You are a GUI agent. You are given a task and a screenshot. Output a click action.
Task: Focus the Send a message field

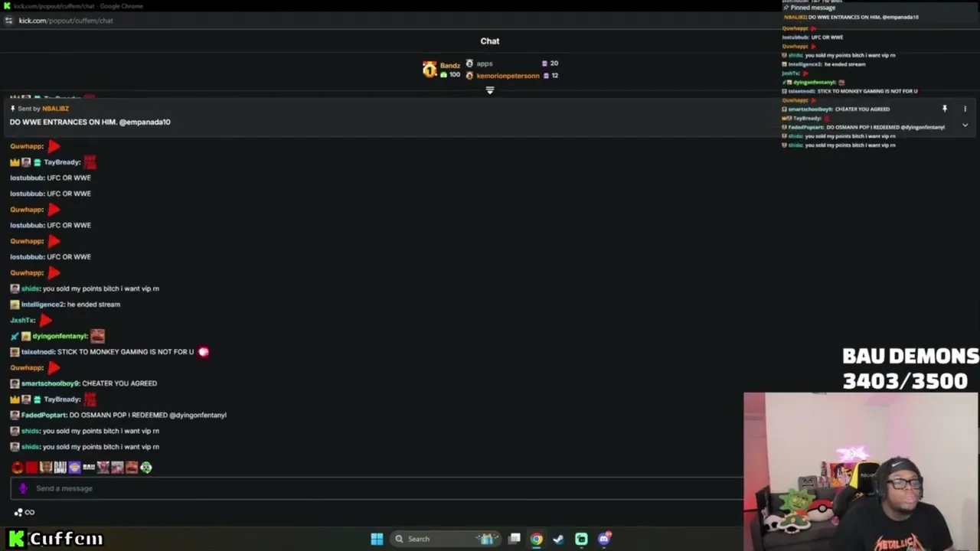(377, 488)
